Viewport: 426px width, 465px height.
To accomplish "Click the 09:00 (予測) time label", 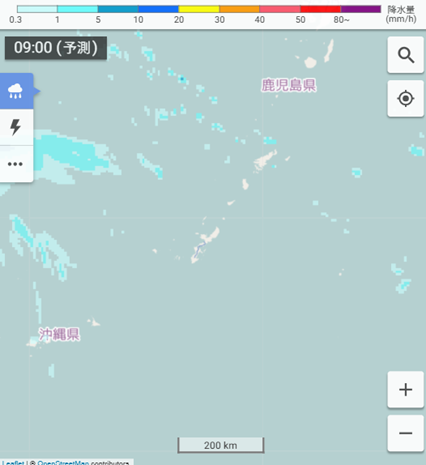I will coord(56,48).
